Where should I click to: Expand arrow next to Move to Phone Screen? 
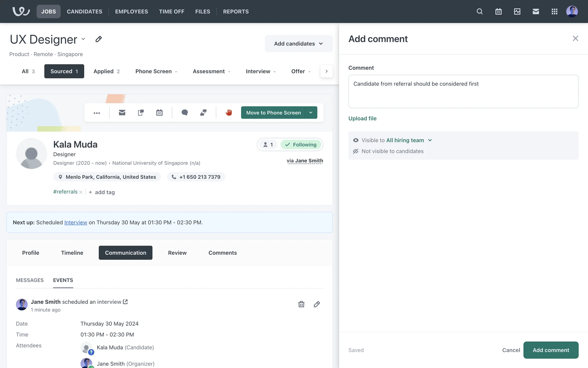click(311, 113)
